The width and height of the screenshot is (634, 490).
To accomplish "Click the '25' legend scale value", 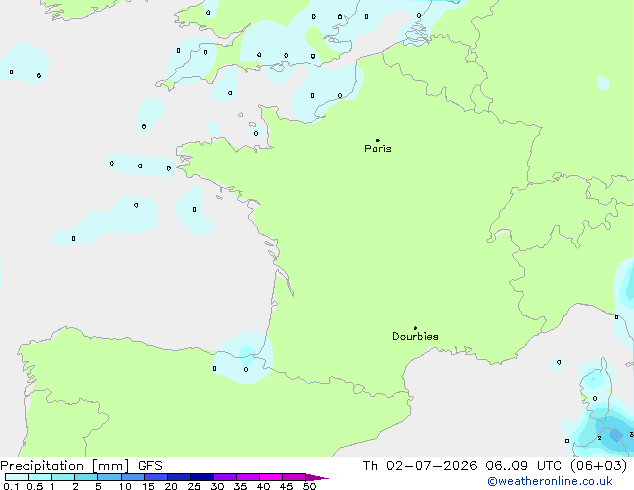I will click(194, 486).
